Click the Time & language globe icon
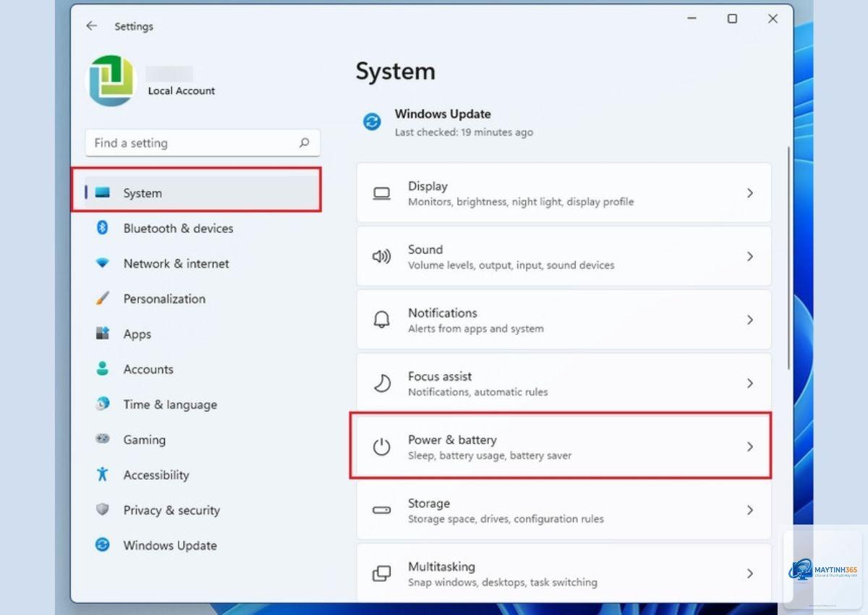This screenshot has width=868, height=615. [x=102, y=404]
